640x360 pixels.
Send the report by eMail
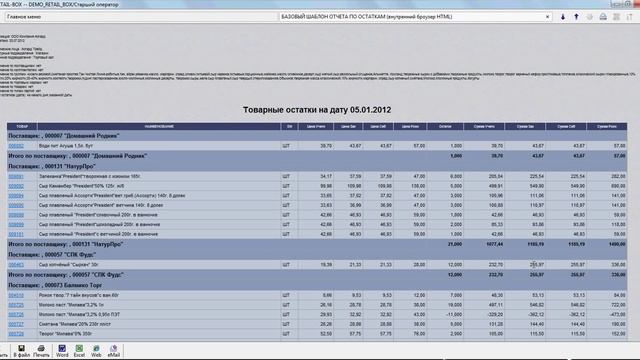pyautogui.click(x=114, y=351)
